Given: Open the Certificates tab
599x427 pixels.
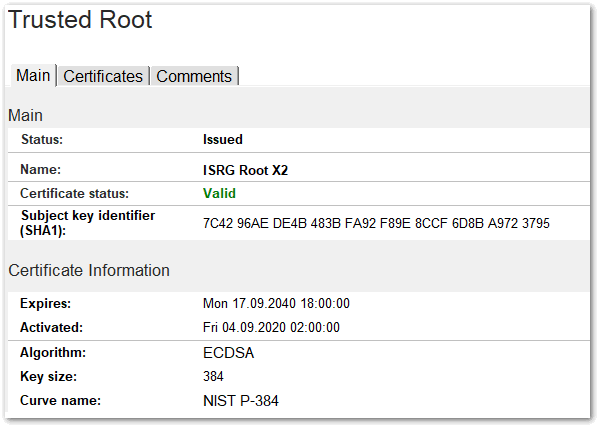Looking at the screenshot, I should click(103, 76).
